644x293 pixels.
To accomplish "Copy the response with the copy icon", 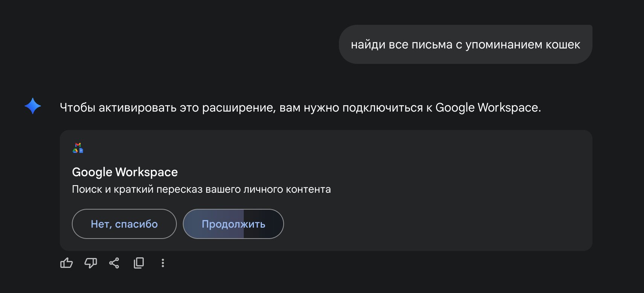I will [139, 263].
